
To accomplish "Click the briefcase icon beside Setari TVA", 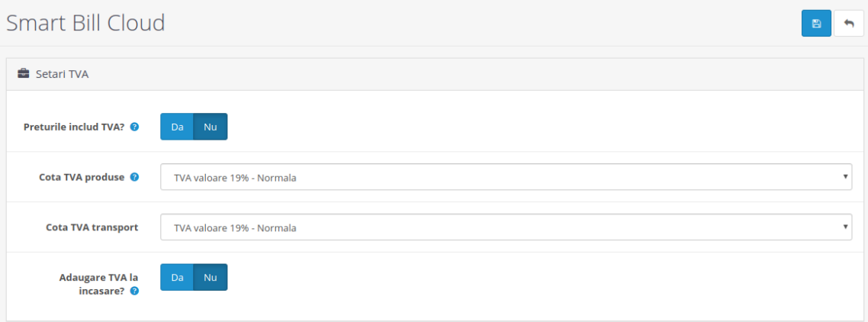I will point(24,75).
